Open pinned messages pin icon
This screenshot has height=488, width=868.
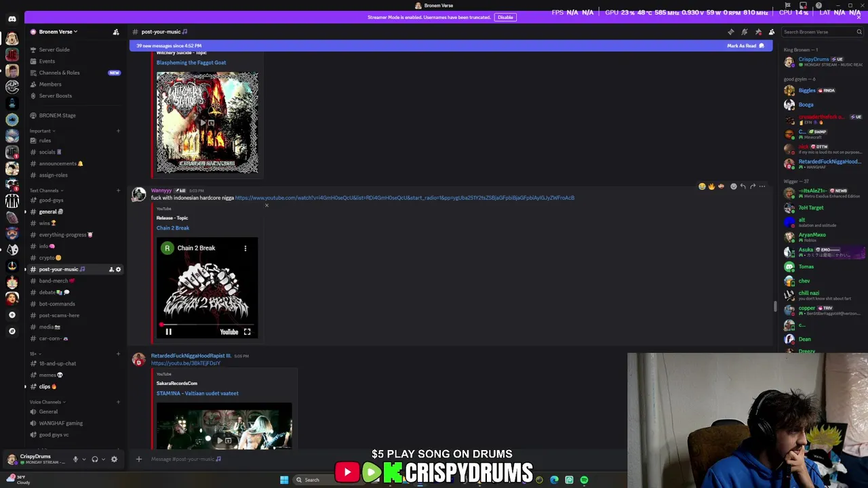tap(758, 32)
